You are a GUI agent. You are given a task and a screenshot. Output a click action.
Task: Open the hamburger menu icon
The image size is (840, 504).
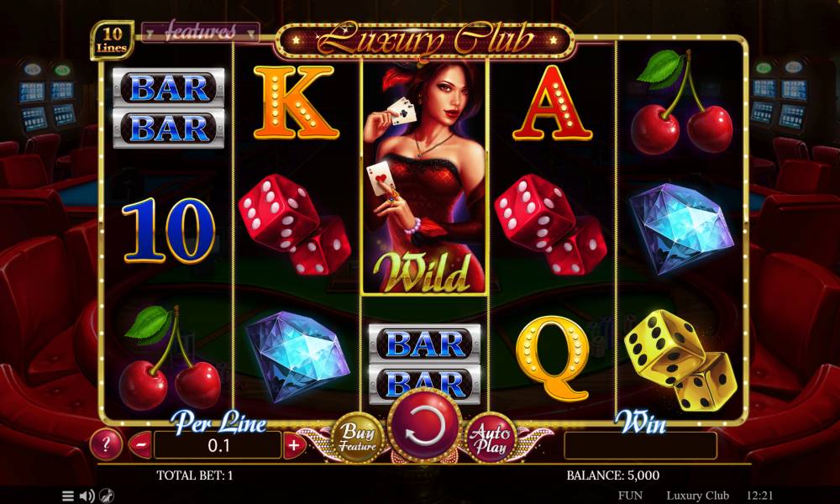coord(67,496)
